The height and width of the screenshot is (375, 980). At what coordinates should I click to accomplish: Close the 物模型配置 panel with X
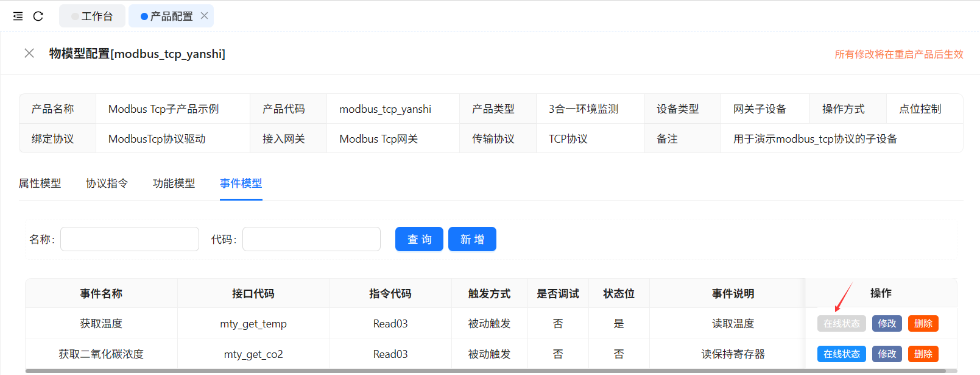coord(29,53)
